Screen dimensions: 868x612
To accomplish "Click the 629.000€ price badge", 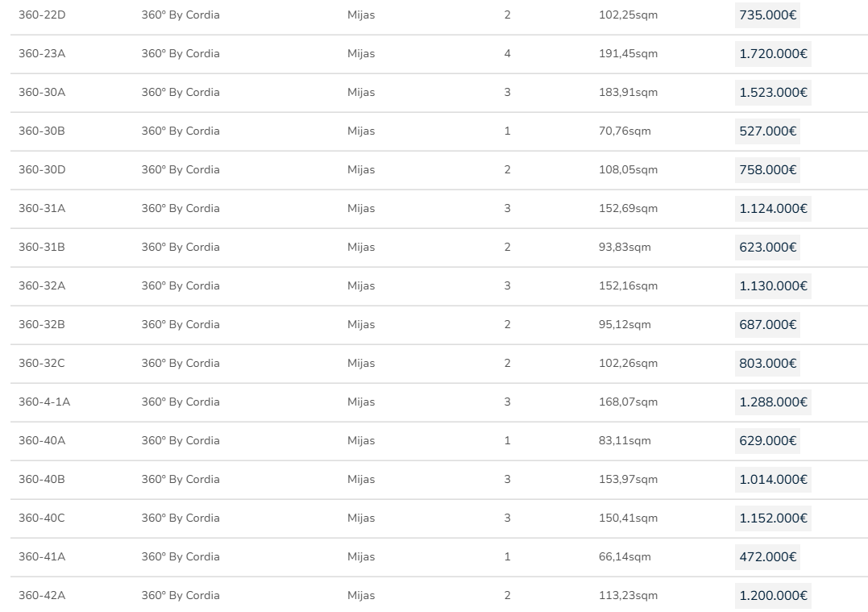I will click(x=767, y=441).
